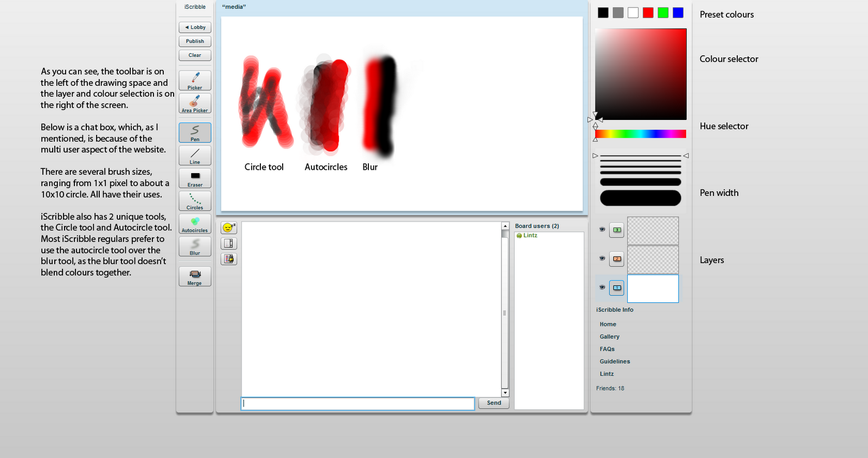The width and height of the screenshot is (868, 458).
Task: Open the Lintz link under iScribble Info
Action: click(607, 374)
